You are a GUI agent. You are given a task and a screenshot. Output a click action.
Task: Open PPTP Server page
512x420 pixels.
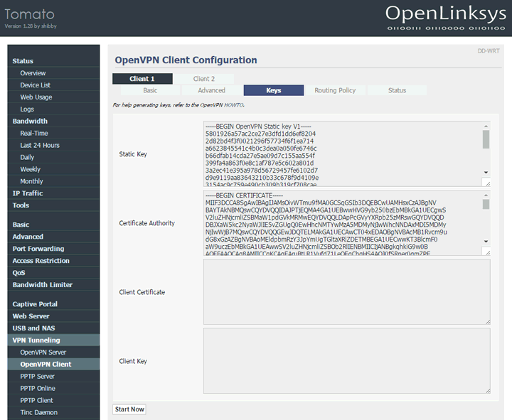(x=53, y=376)
